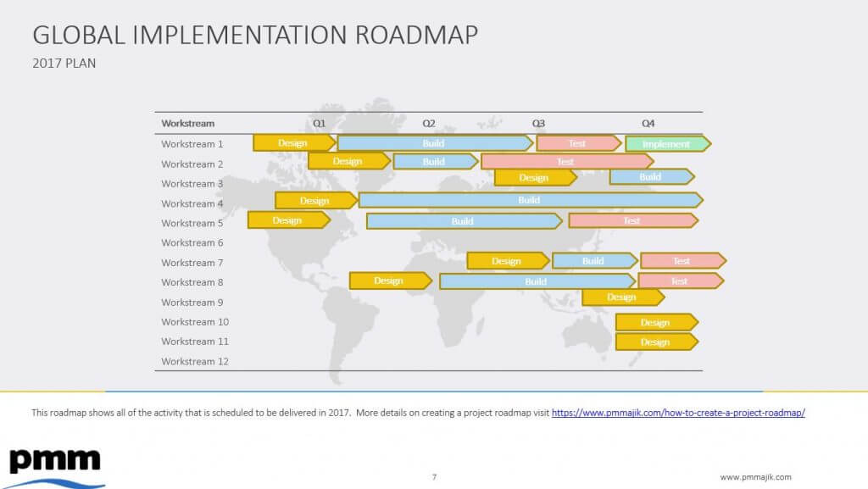The image size is (868, 489).
Task: Select the Workstream 12 row label
Action: 195,362
